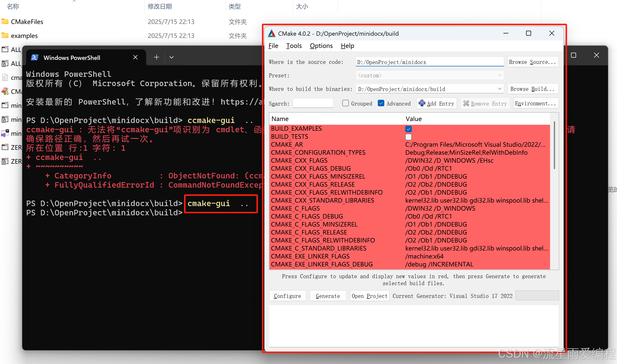The image size is (617, 364).
Task: Select the CMAKE_CXX_STANDARD_LIBRARIES row
Action: [410, 201]
